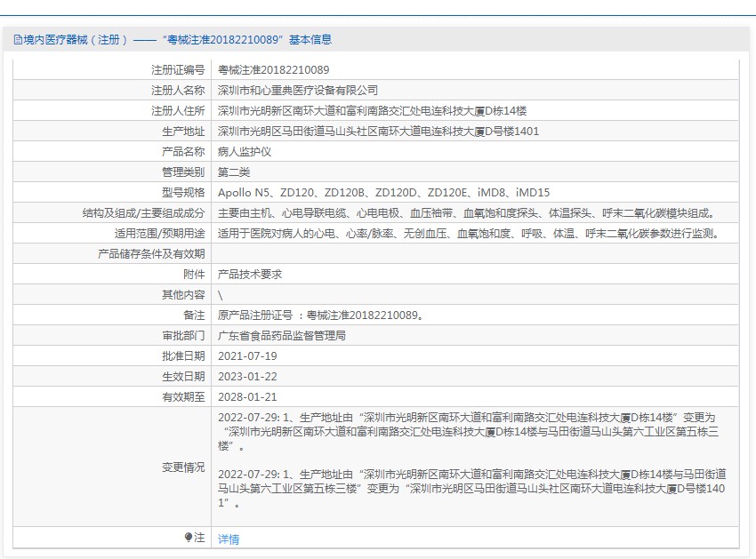Click the header title 境内医疗器械（注册）

click(76, 39)
